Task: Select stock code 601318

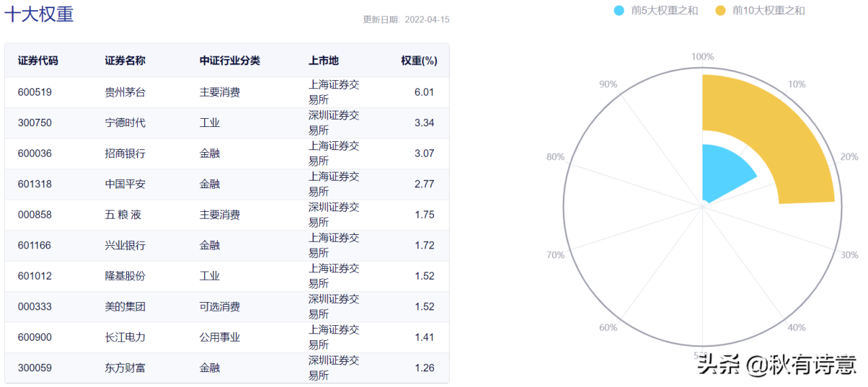Action: pyautogui.click(x=35, y=184)
